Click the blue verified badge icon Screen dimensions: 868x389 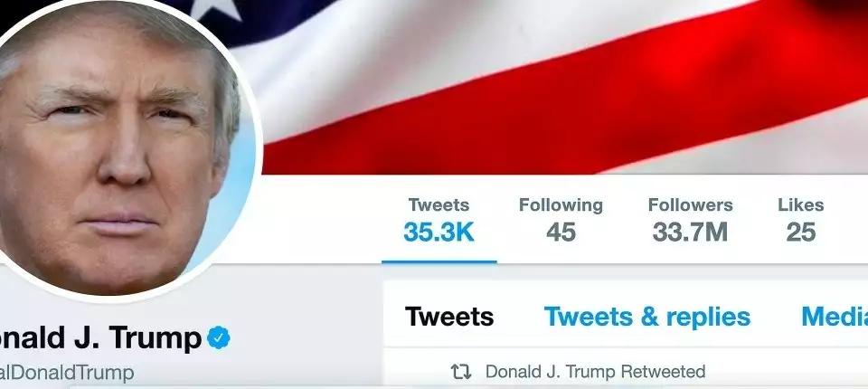219,337
